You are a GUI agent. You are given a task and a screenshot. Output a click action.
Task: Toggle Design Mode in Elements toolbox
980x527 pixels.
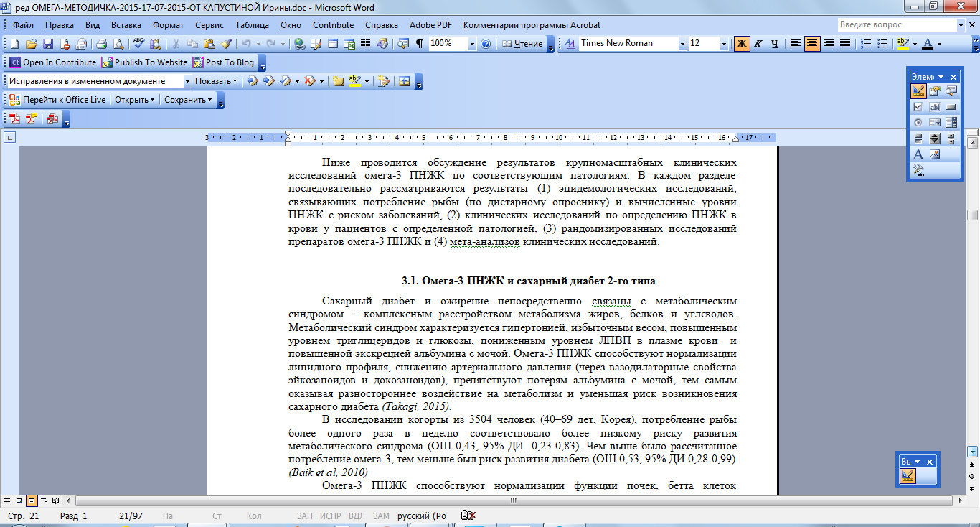point(918,90)
